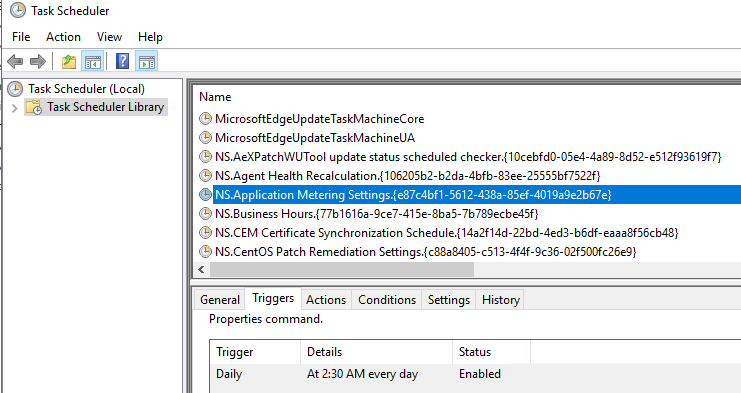Select NS.Agent Health Recalculation task
Screen dimensions: 741x393
[x=408, y=176]
